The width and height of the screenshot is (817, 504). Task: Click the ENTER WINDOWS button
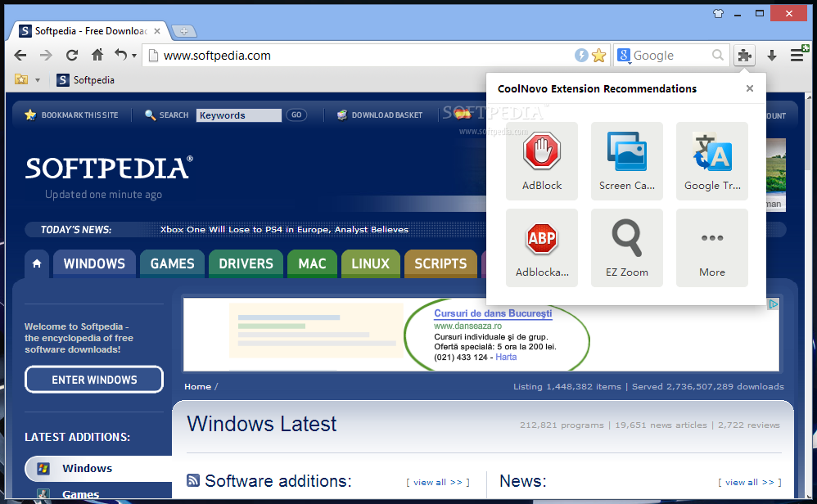tap(94, 380)
